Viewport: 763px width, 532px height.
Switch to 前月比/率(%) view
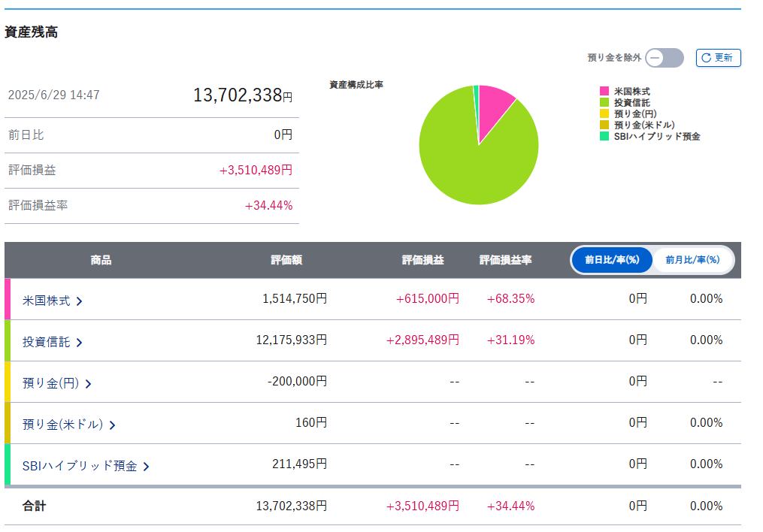692,260
